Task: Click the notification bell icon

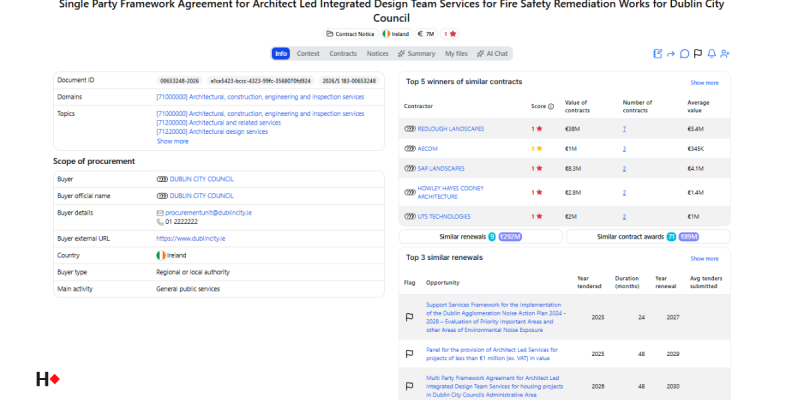Action: [711, 54]
